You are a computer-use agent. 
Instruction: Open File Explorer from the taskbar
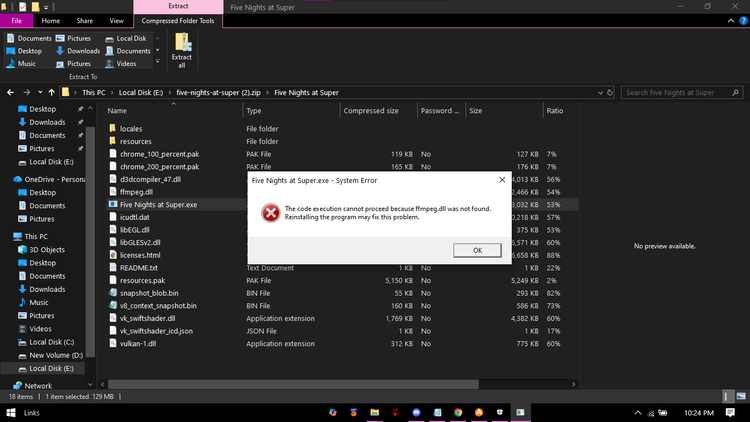coord(375,412)
